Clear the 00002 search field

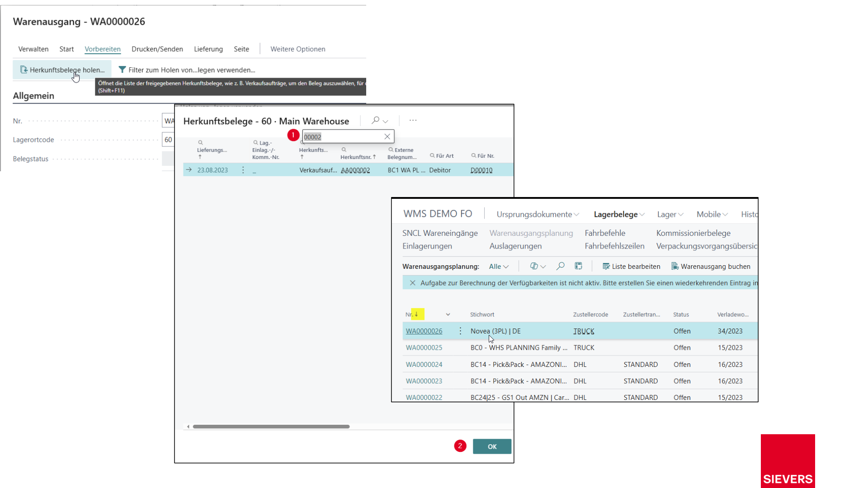pos(387,136)
